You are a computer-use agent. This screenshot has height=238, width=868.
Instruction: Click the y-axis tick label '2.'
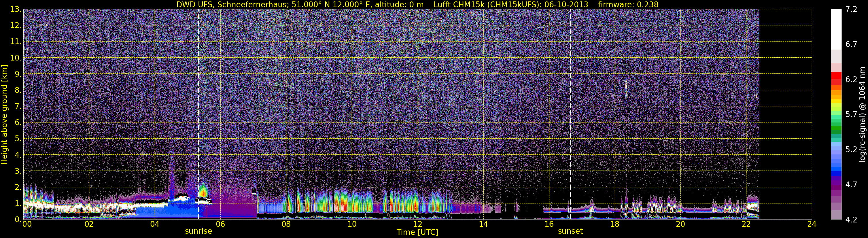pos(18,188)
